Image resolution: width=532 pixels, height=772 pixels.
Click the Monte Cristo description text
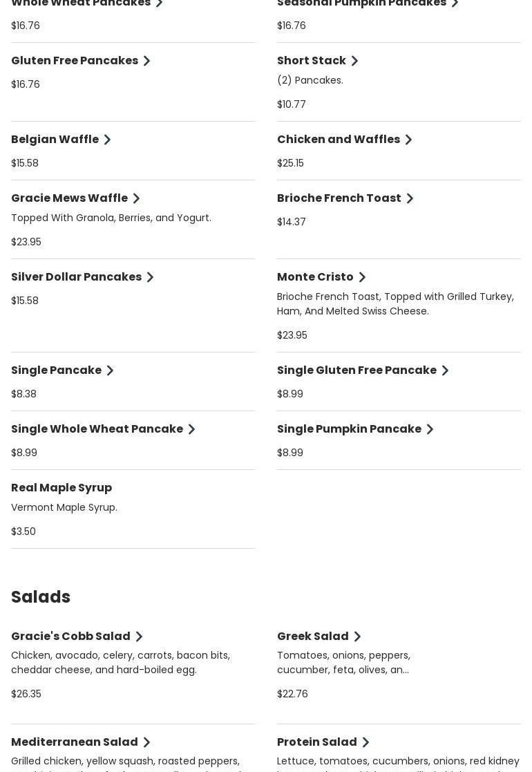click(x=395, y=303)
